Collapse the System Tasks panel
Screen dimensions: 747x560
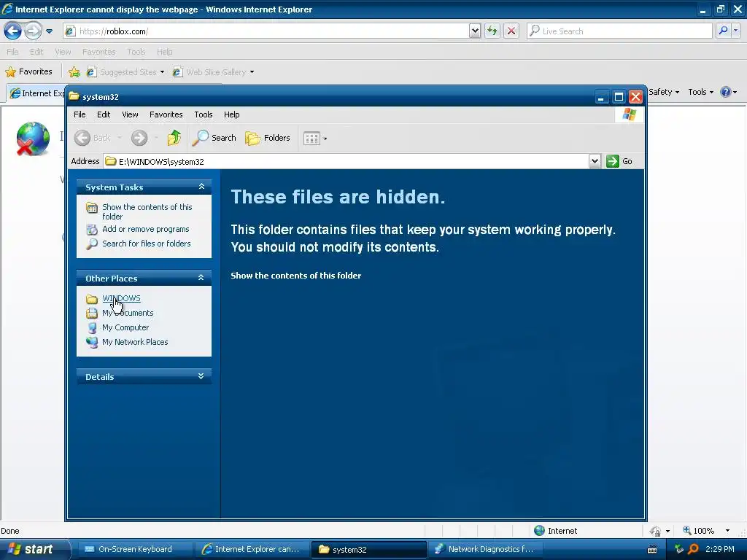coord(201,187)
